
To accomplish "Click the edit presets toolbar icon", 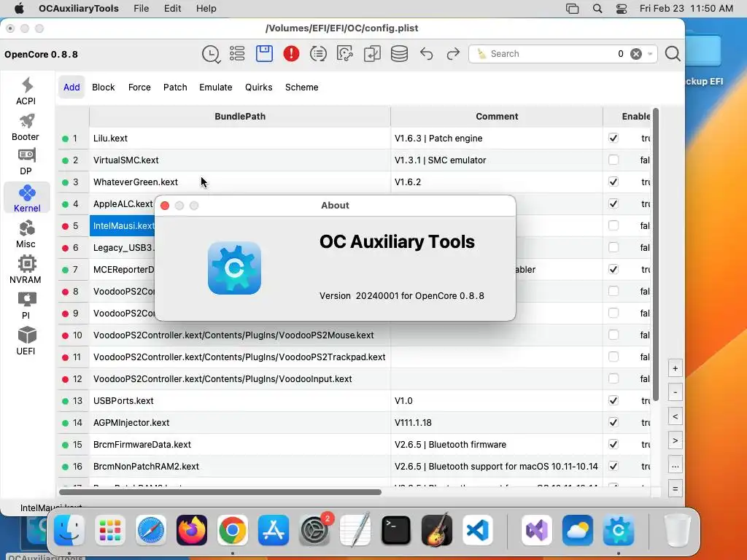I will pos(345,54).
